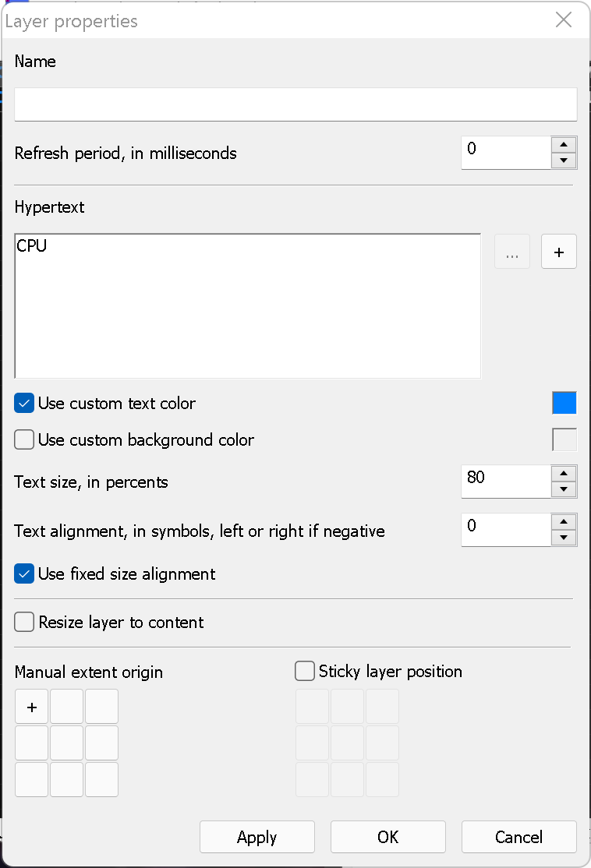Select top-left cell of Manual extent origin

point(32,707)
